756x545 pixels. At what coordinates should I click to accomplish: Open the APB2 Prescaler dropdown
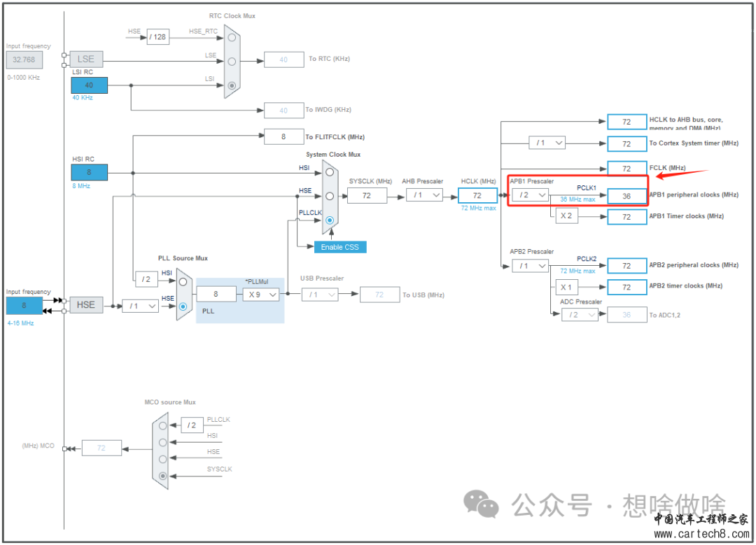(532, 266)
